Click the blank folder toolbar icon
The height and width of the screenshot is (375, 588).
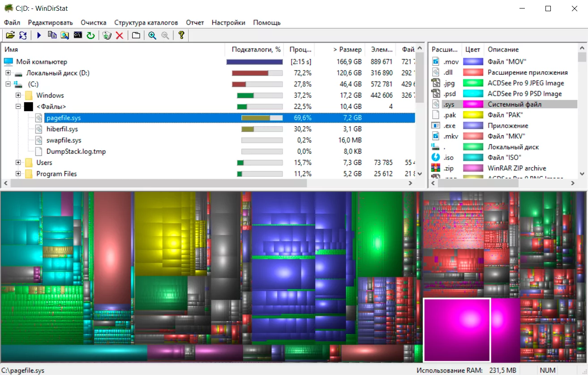coord(136,35)
